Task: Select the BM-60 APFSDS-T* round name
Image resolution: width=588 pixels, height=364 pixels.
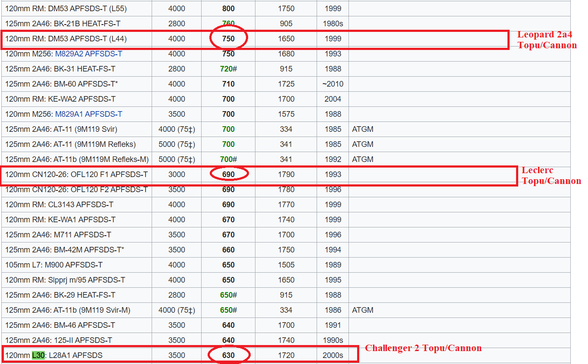Action: point(86,84)
